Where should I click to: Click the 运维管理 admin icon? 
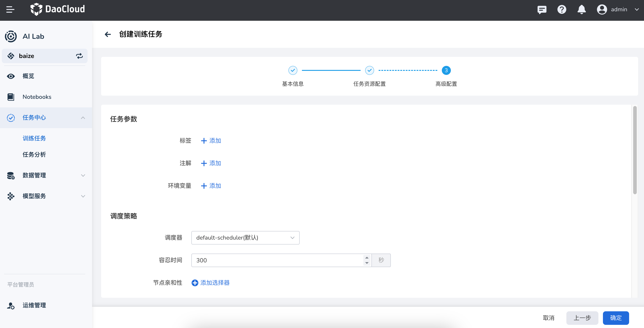(11, 305)
